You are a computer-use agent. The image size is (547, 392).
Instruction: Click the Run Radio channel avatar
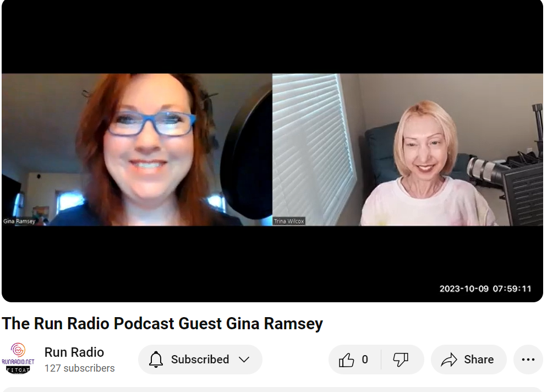18,359
